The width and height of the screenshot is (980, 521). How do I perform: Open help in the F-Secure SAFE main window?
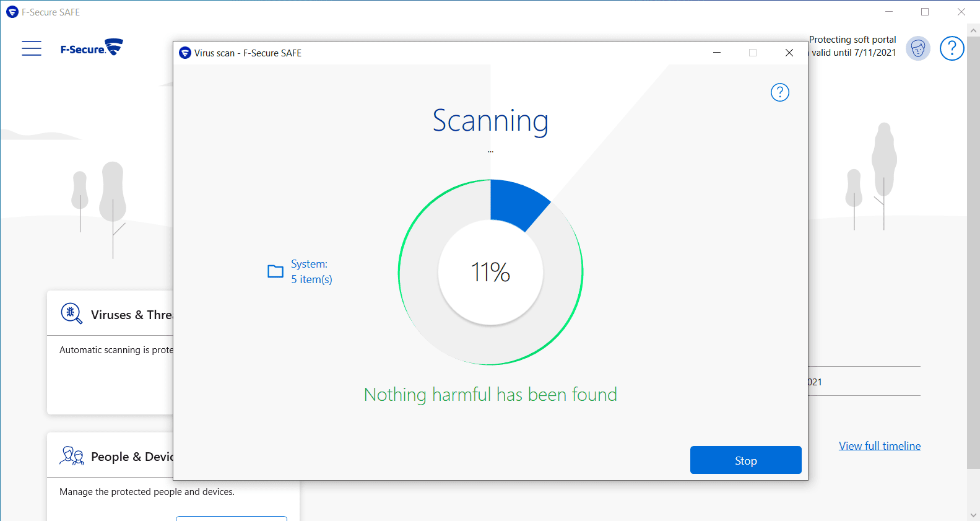coord(952,48)
